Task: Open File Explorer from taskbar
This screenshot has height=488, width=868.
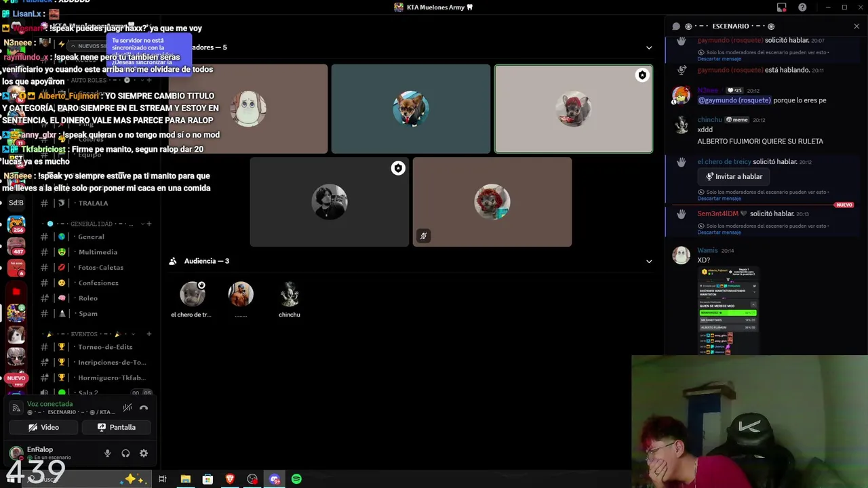Action: [185, 479]
